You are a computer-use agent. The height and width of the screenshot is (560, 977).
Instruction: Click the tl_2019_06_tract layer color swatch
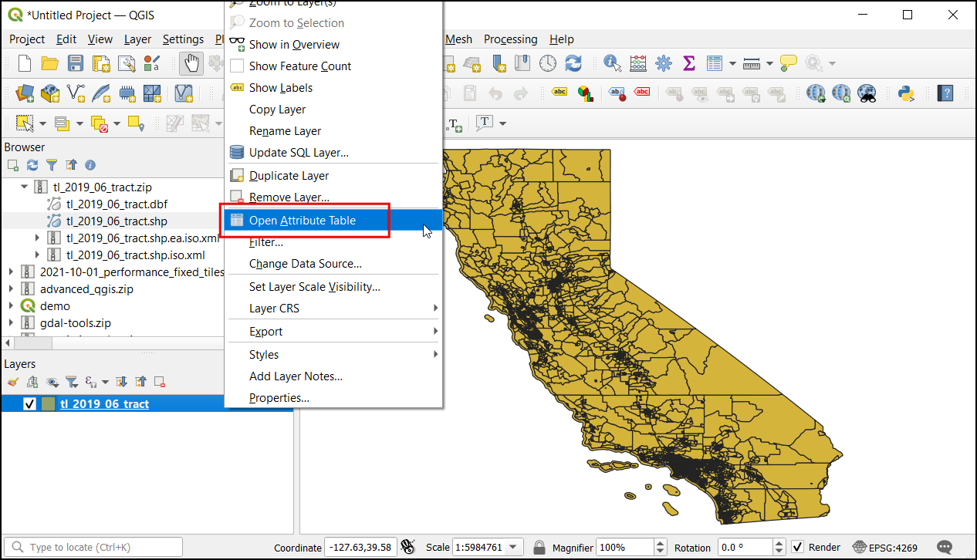tap(49, 403)
